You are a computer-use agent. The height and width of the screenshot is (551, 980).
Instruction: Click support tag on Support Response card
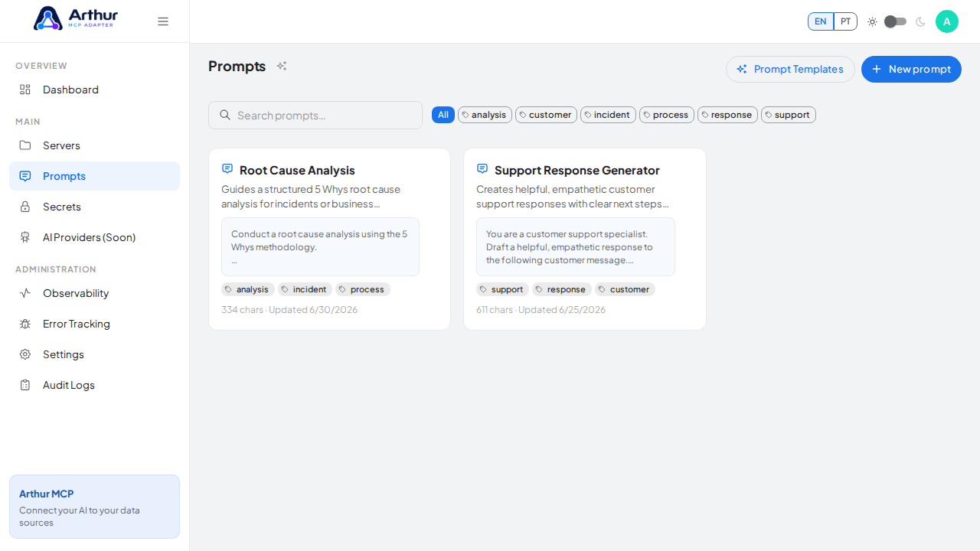[502, 289]
